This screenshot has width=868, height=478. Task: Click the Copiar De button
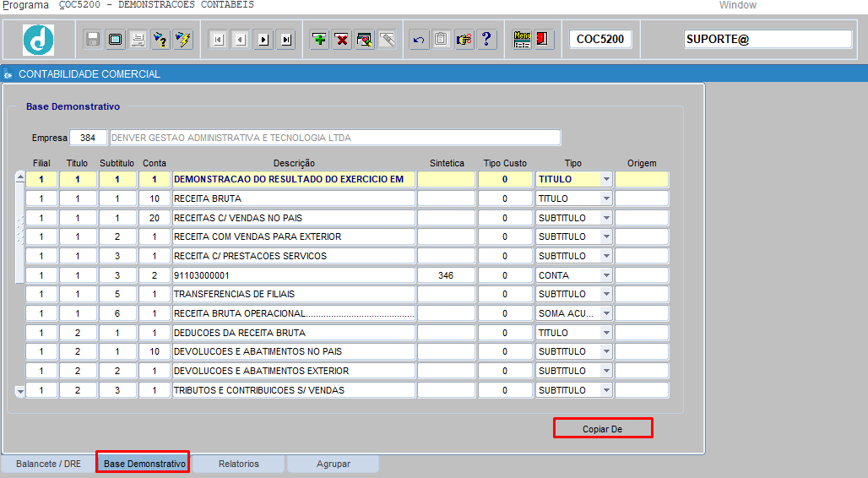tap(603, 429)
